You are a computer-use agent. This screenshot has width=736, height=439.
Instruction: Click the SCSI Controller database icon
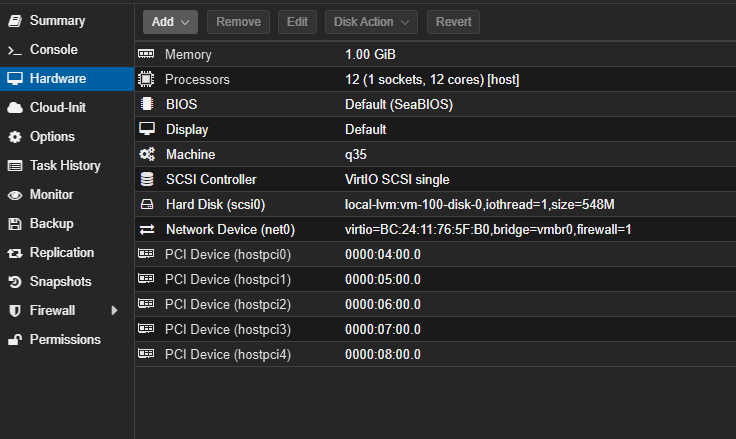point(147,179)
